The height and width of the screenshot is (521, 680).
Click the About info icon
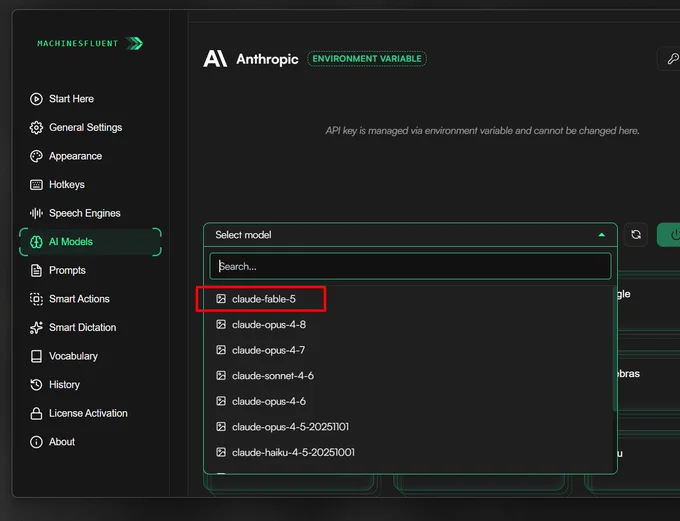(36, 442)
